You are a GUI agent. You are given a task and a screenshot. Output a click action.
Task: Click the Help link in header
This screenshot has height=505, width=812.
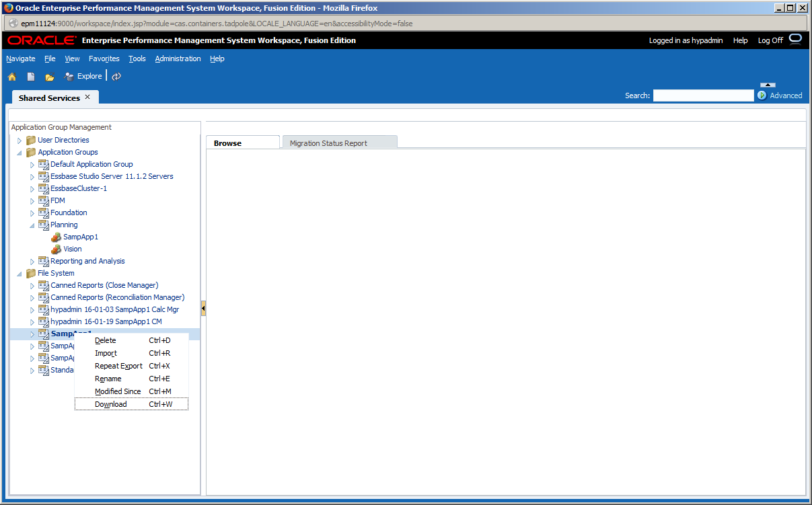click(x=740, y=40)
